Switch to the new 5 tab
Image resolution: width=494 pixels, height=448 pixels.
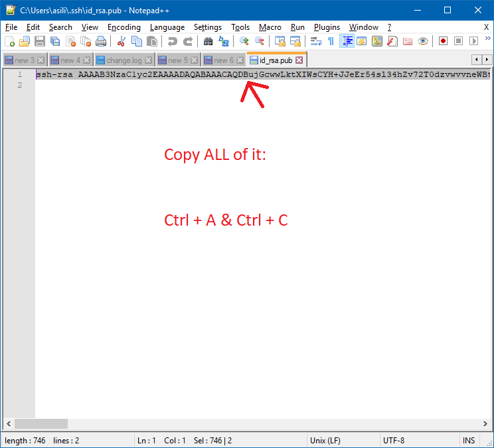[x=178, y=60]
